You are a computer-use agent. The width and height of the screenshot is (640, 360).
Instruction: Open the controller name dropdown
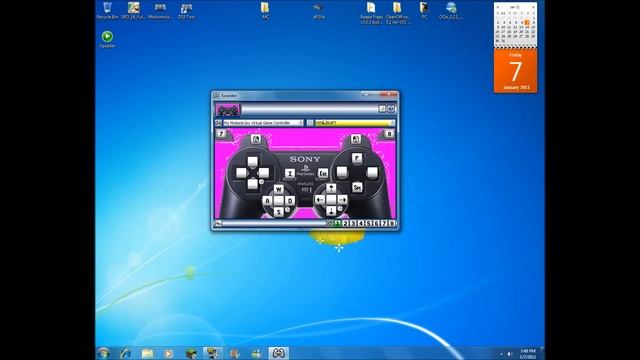(264, 123)
